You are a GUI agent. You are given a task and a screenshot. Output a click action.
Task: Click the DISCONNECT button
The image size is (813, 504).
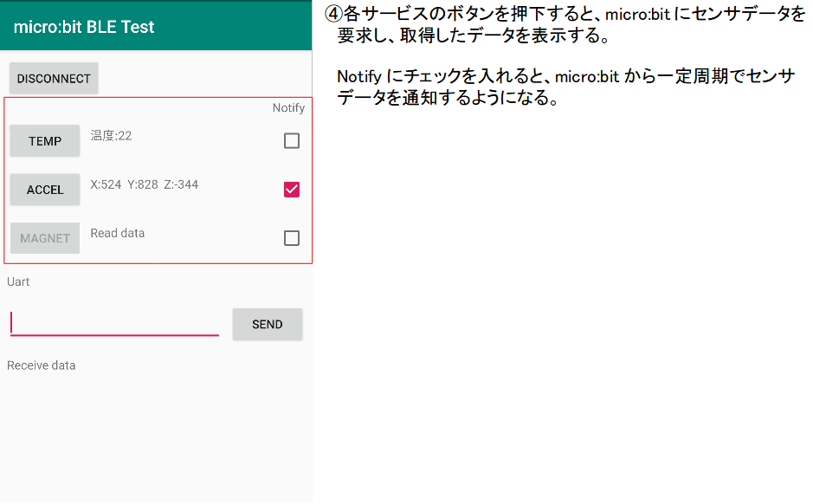[x=53, y=78]
